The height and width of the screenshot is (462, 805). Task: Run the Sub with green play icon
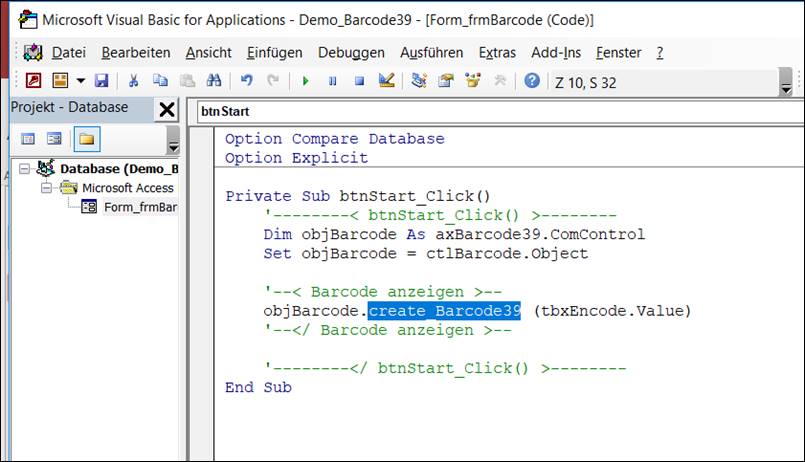[x=306, y=81]
